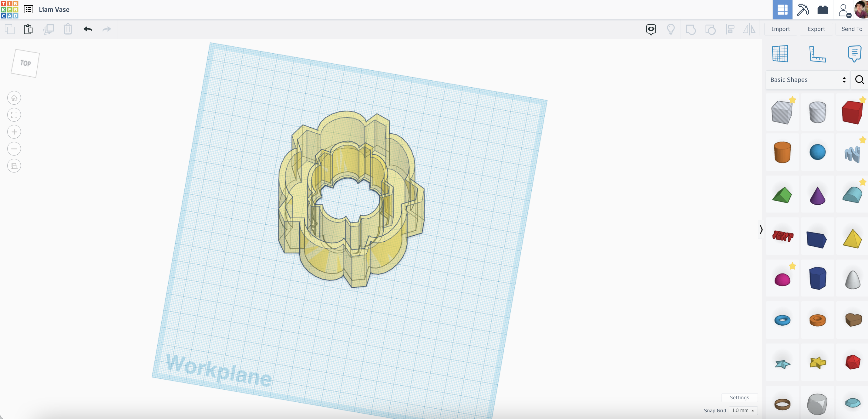Image resolution: width=868 pixels, height=419 pixels.
Task: Toggle the show all eye icon
Action: click(651, 29)
